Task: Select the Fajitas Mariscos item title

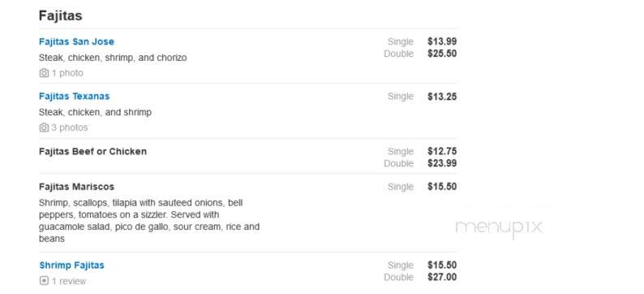Action: coord(77,187)
